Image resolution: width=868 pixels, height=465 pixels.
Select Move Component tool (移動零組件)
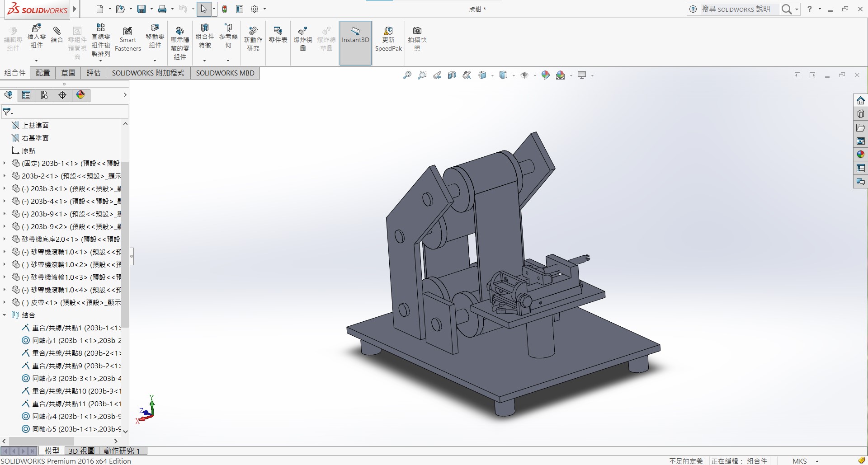point(155,36)
